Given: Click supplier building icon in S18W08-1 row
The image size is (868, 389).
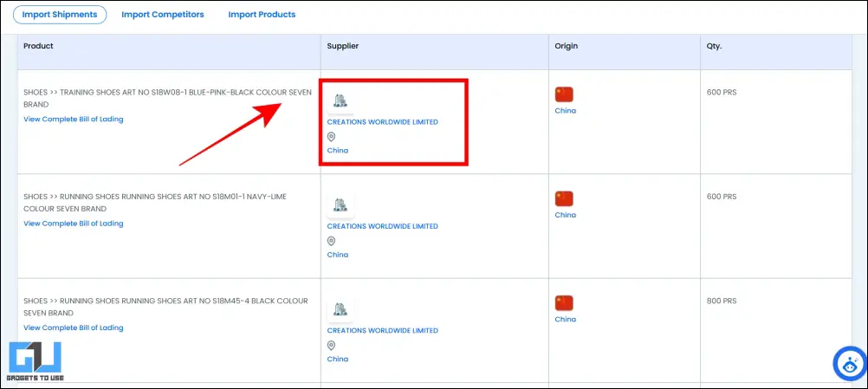Looking at the screenshot, I should 340,100.
